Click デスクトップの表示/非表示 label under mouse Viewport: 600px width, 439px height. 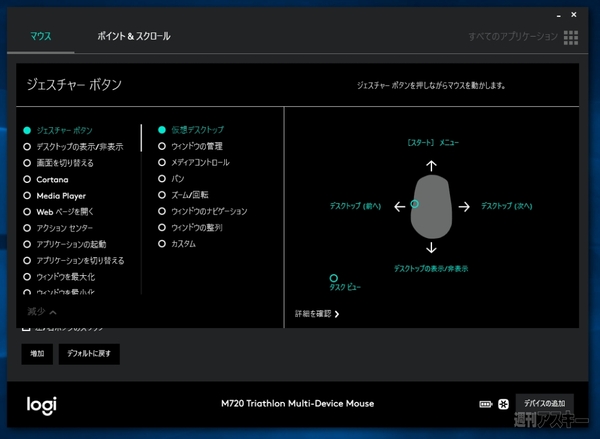pos(431,269)
